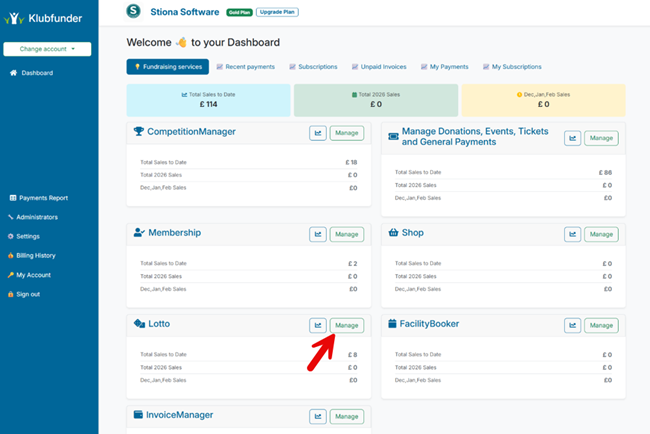Viewport: 650px width, 434px height.
Task: Click the Donations ticket icon
Action: (x=393, y=136)
